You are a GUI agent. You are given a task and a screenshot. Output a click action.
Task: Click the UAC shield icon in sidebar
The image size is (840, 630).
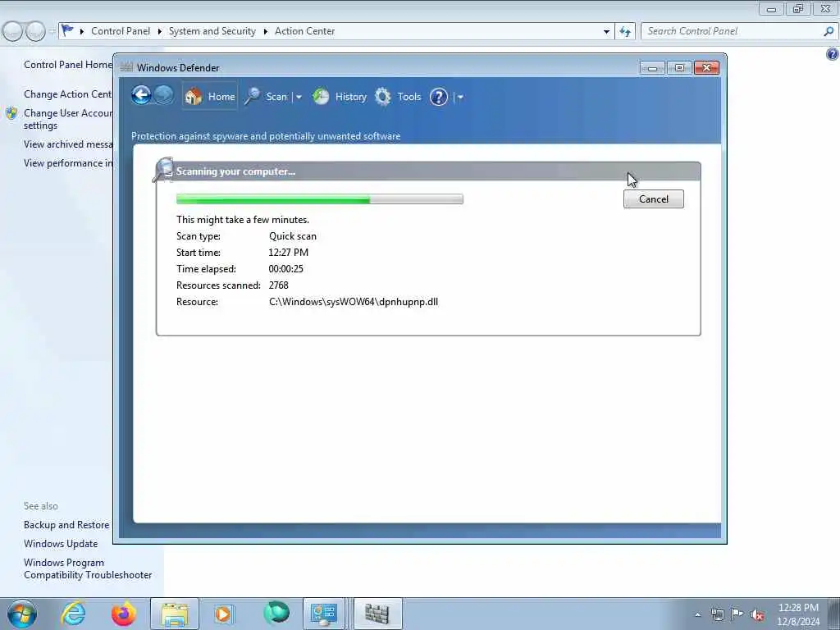11,113
